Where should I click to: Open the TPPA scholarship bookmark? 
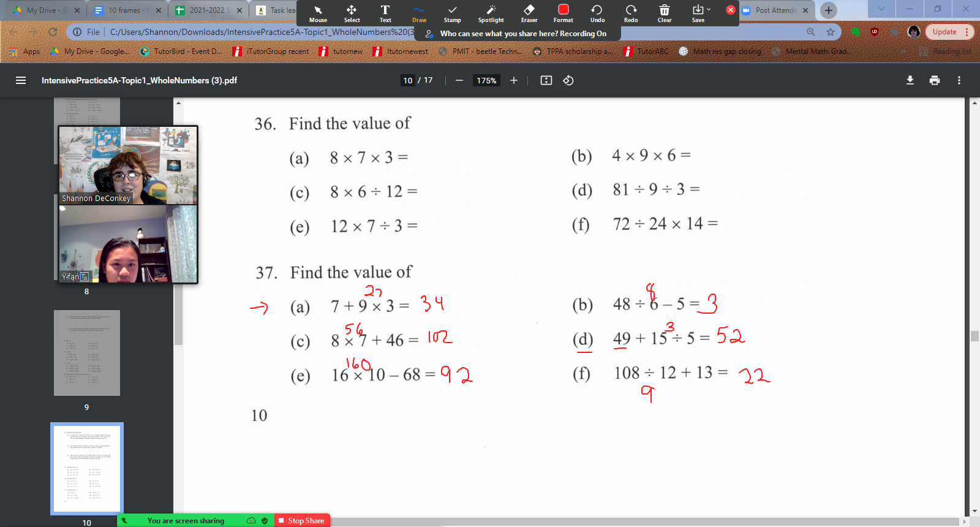(572, 51)
